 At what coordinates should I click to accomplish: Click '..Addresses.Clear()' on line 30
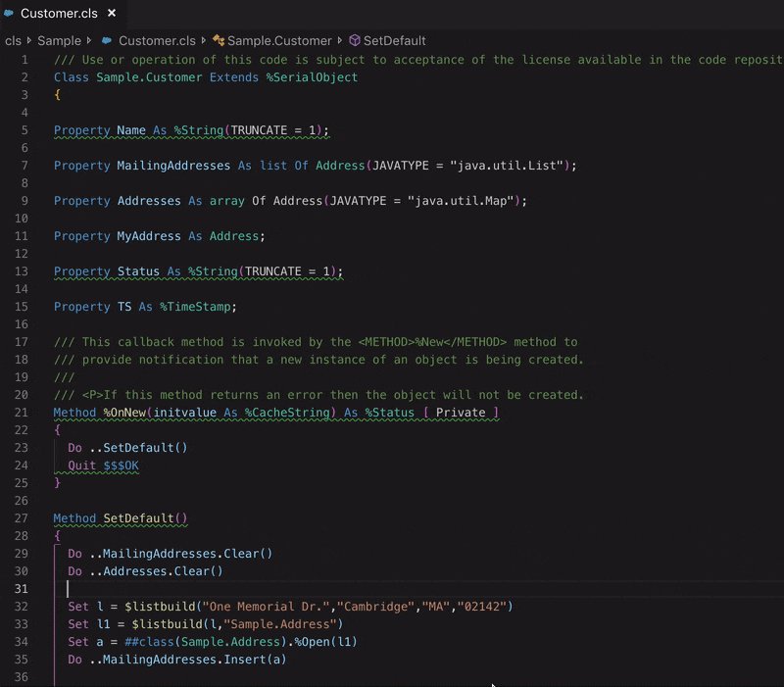coord(156,571)
